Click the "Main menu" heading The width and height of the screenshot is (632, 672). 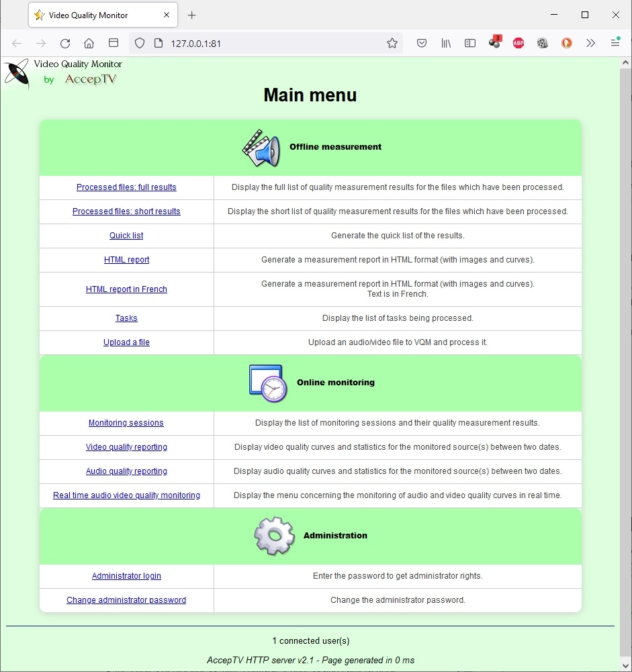(x=310, y=95)
